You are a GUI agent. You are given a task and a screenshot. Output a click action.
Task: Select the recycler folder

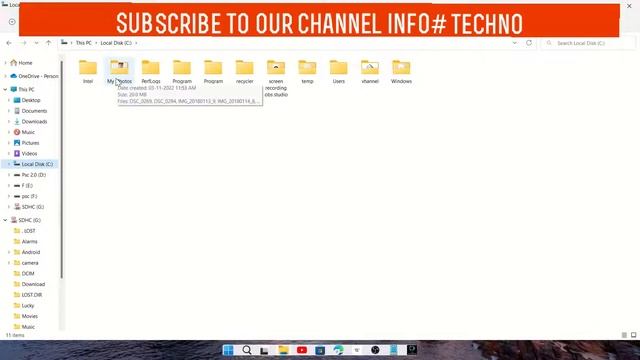tap(244, 72)
